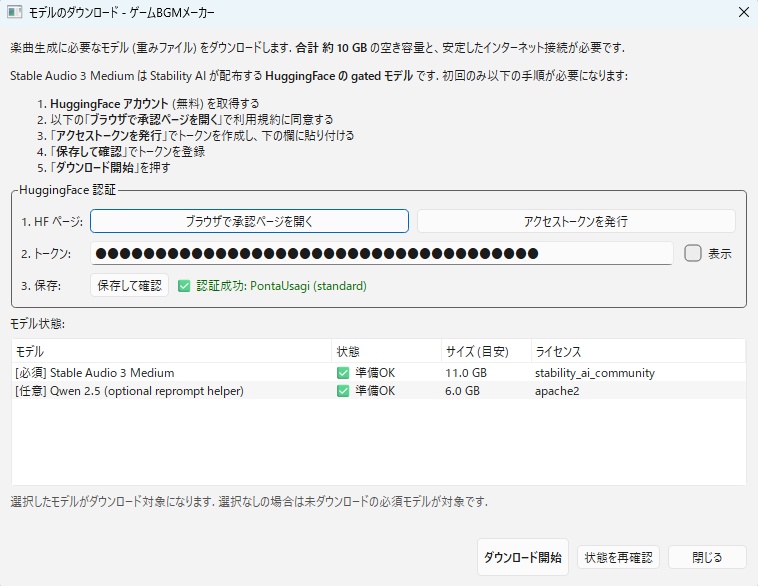Viewport: 758px width, 586px height.
Task: Click stability_ai_community license cell
Action: coord(595,373)
